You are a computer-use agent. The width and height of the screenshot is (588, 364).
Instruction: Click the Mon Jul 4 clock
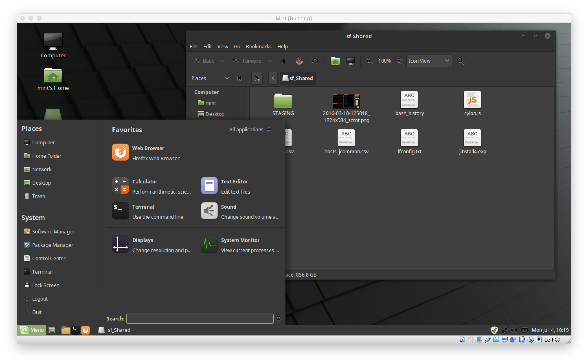550,330
